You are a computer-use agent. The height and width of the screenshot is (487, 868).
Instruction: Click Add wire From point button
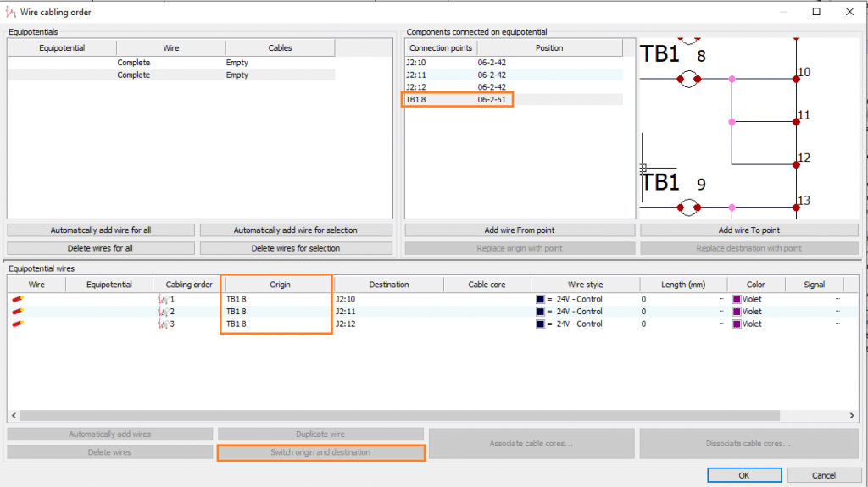coord(520,230)
